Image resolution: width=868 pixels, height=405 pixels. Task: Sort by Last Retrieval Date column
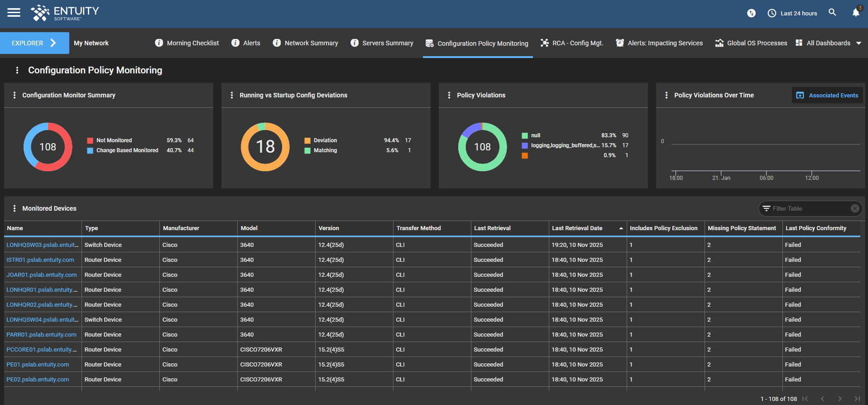tap(577, 228)
